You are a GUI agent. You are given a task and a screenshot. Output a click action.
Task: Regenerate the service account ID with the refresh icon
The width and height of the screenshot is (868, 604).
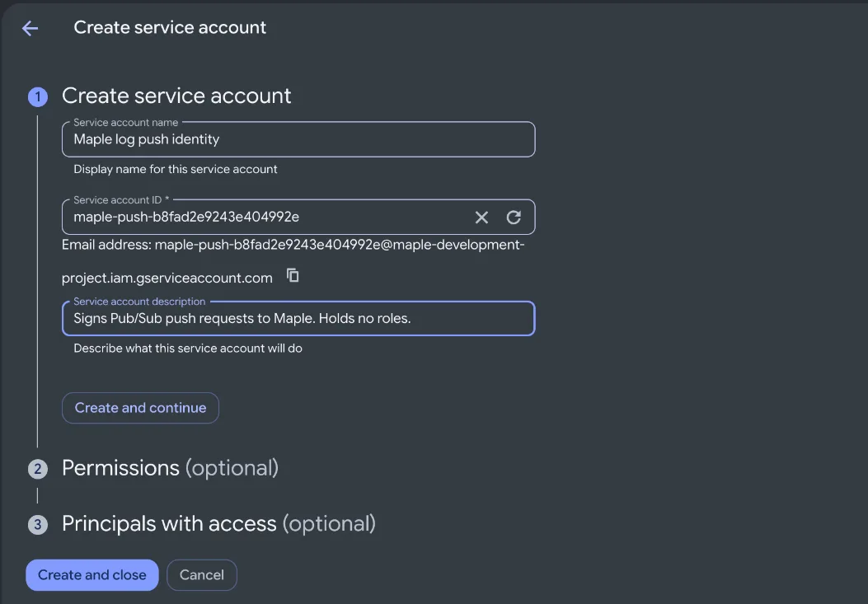(x=514, y=218)
